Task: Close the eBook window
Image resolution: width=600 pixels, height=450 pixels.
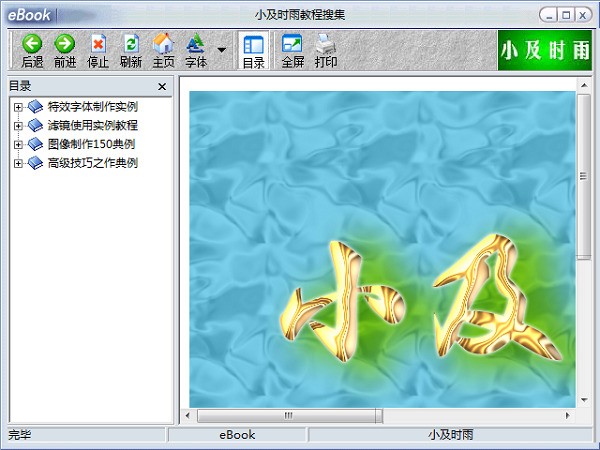Action: pos(582,16)
